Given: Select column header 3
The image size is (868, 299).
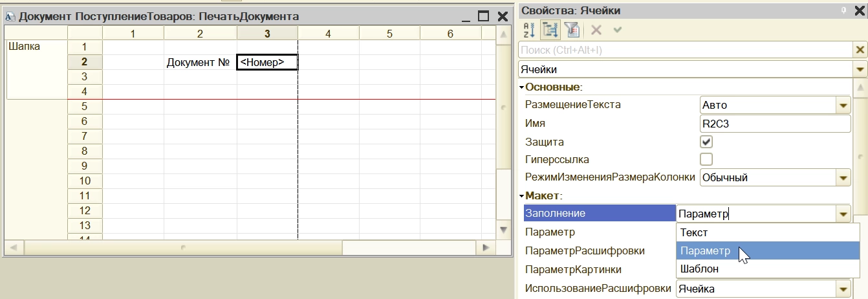Looking at the screenshot, I should (267, 33).
